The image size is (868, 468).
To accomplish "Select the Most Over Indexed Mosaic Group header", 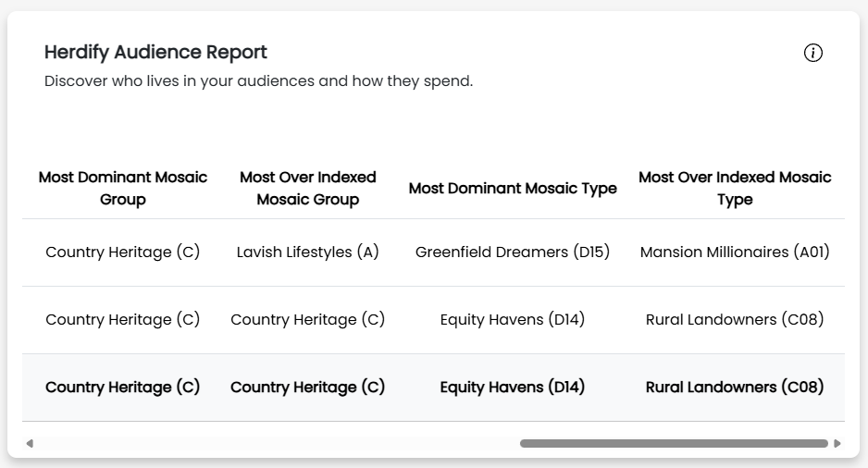I will (x=307, y=188).
